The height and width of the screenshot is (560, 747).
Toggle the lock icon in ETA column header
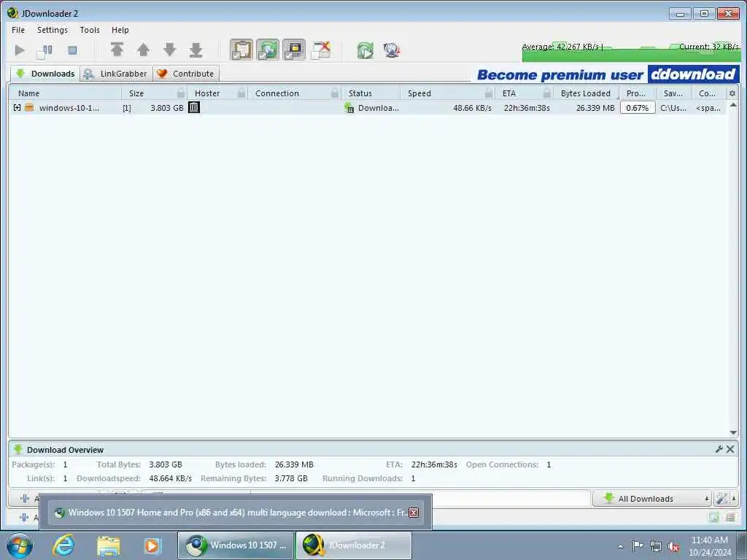click(x=547, y=93)
